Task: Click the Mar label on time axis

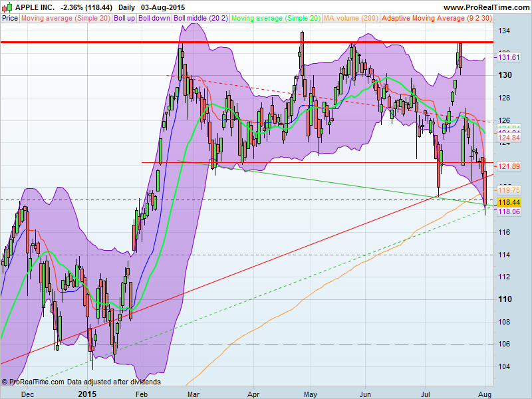Action: point(194,394)
